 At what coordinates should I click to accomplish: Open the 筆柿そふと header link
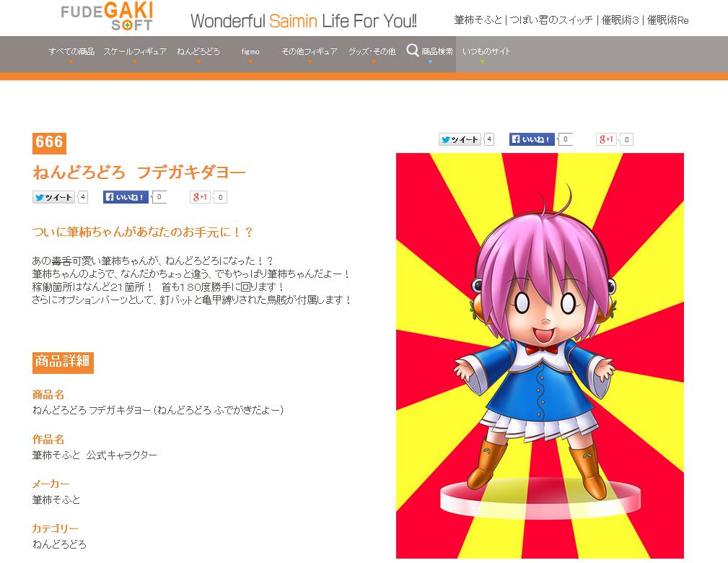pos(478,20)
